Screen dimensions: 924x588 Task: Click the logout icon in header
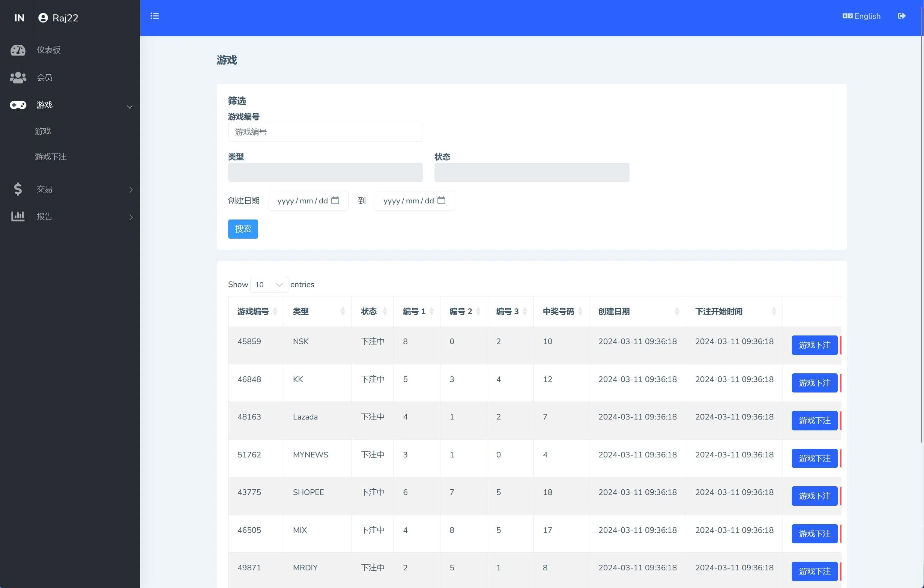(x=901, y=16)
